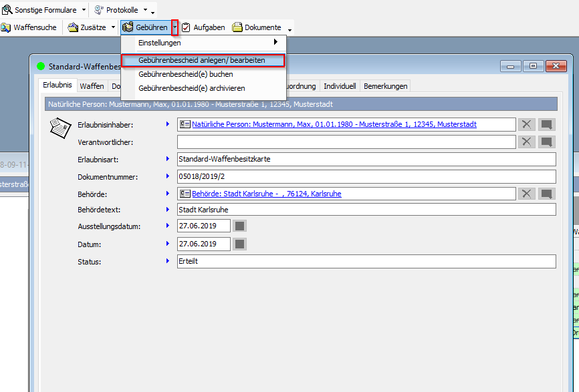Open the Behörde Stadt Karlsruhe link

click(x=266, y=194)
